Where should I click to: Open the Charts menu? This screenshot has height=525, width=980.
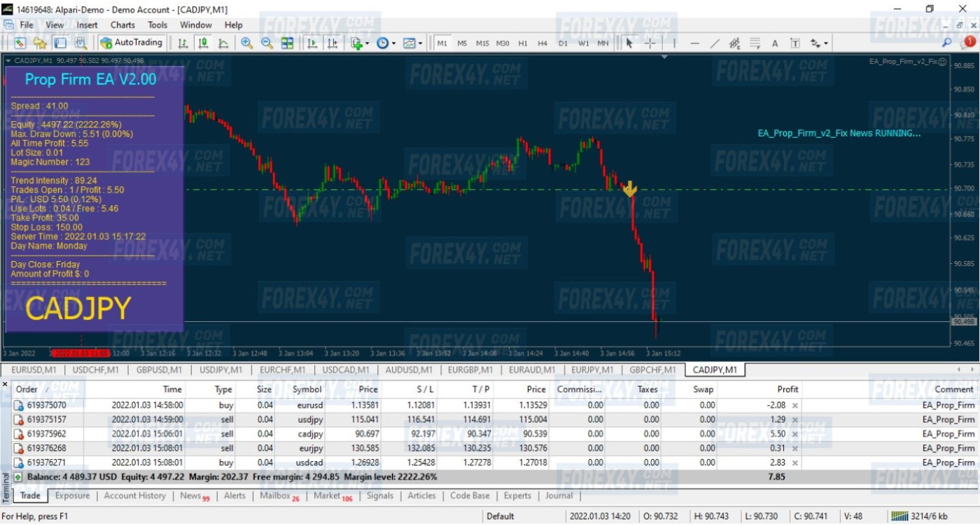(122, 24)
